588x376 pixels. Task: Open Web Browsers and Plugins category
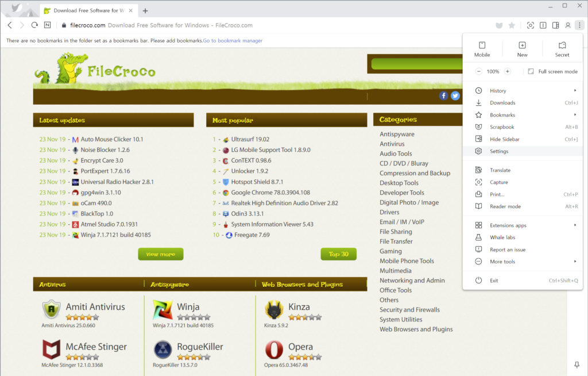point(416,329)
